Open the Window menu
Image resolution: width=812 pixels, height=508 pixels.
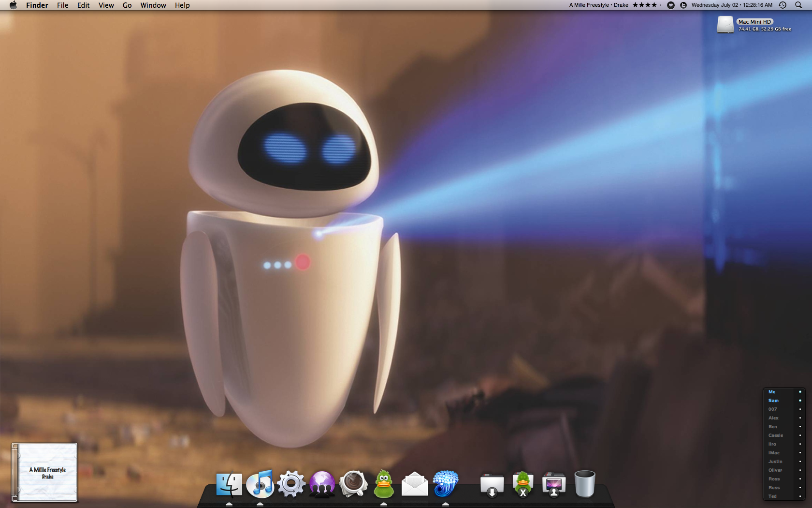pos(153,5)
